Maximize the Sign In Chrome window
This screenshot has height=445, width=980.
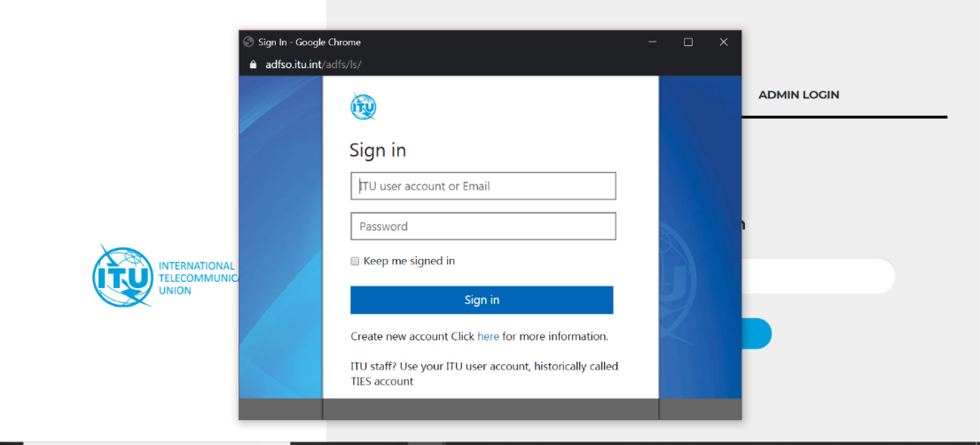point(688,42)
